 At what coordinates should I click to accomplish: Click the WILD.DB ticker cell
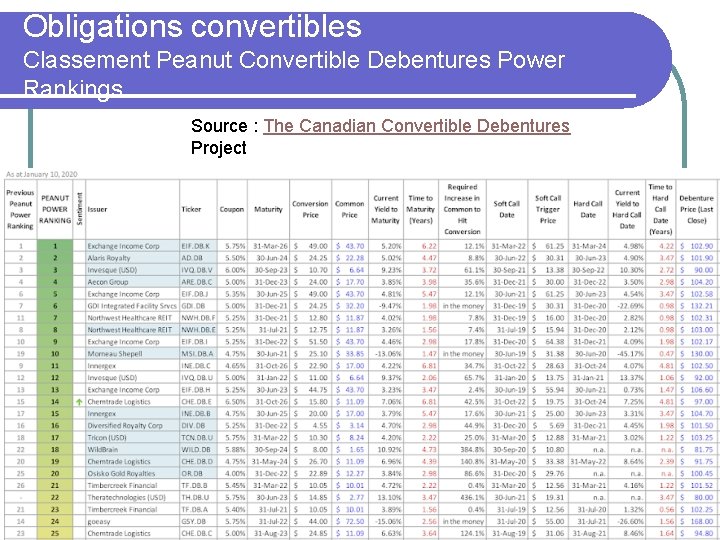[x=198, y=450]
